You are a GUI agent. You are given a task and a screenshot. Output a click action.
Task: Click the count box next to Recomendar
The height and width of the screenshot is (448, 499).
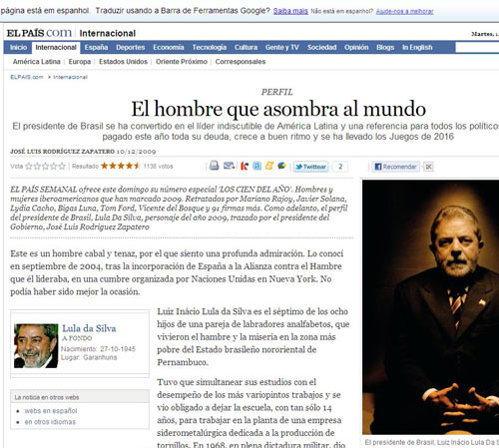pos(428,167)
